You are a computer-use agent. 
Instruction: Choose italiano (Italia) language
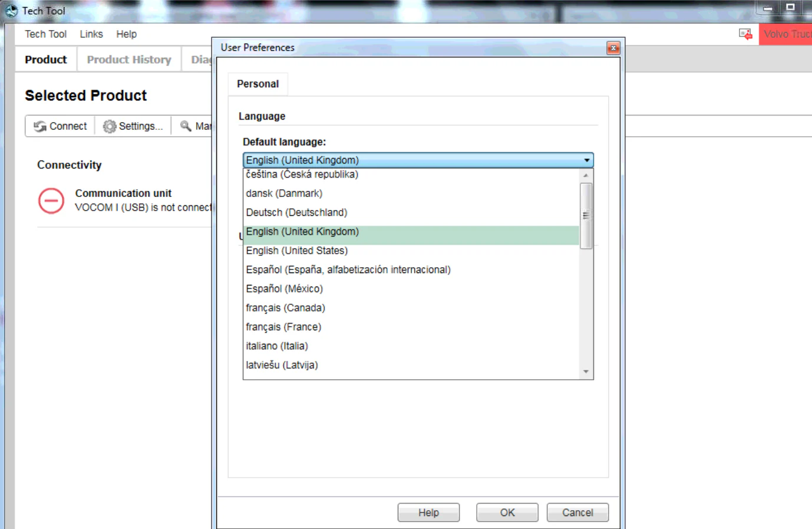[411, 346]
